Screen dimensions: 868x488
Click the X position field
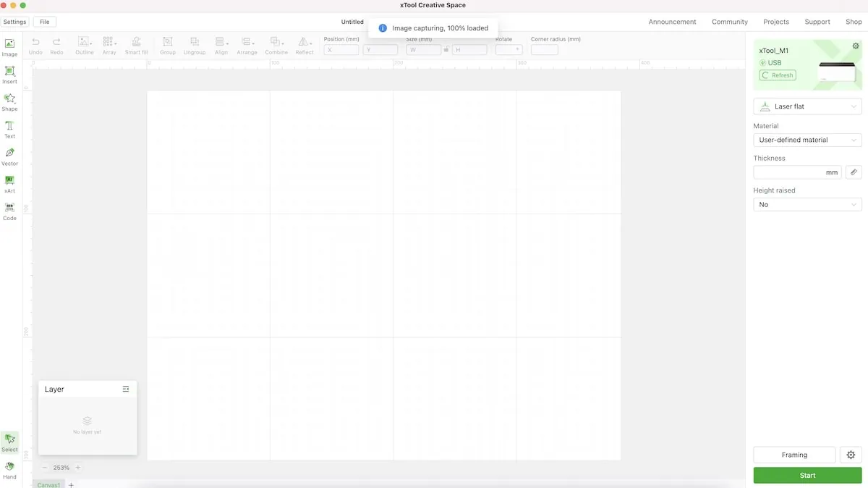pyautogui.click(x=341, y=50)
